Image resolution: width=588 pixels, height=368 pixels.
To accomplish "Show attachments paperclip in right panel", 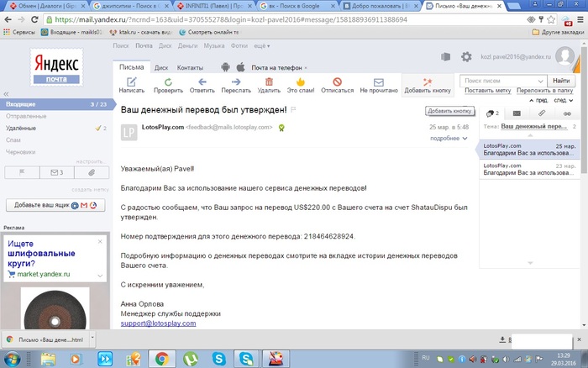I will 542,113.
